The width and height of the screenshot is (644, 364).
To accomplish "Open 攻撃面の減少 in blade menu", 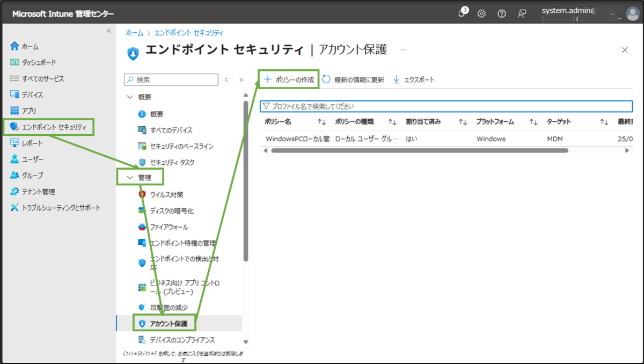I will coord(163,307).
